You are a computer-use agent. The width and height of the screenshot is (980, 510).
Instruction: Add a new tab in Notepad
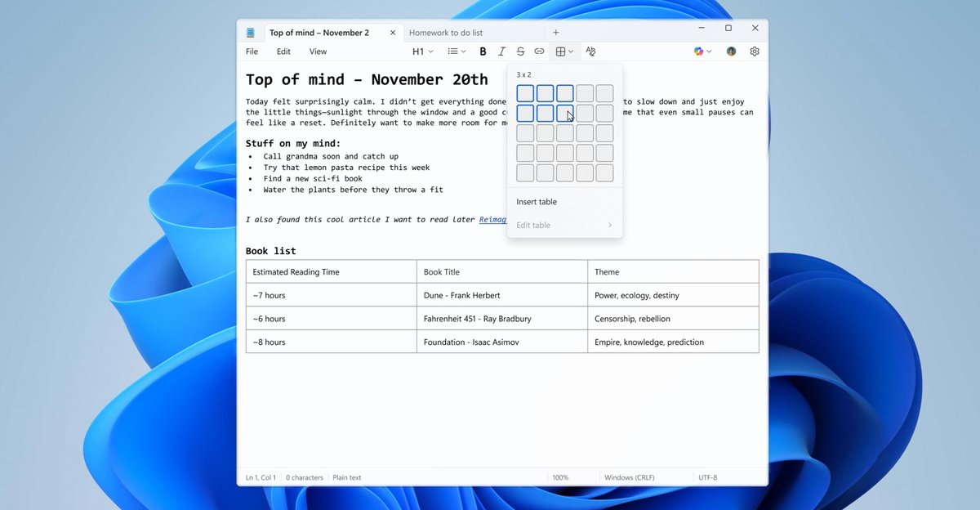[x=556, y=32]
